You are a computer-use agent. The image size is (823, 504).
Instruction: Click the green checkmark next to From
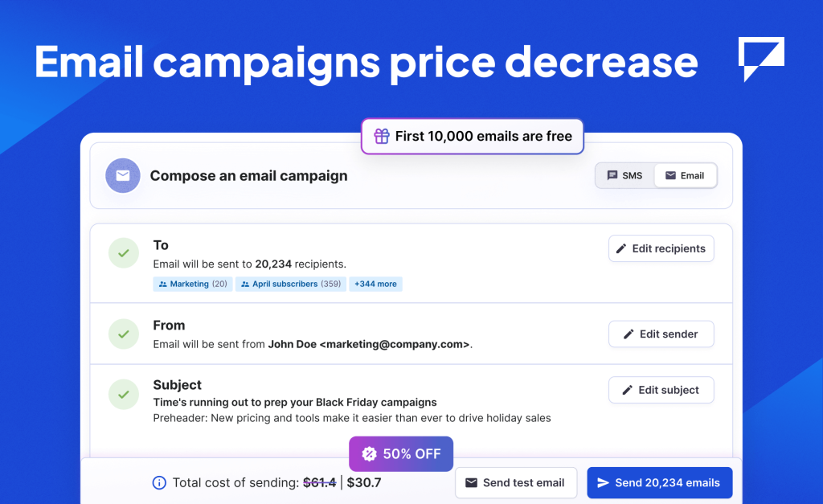(123, 333)
